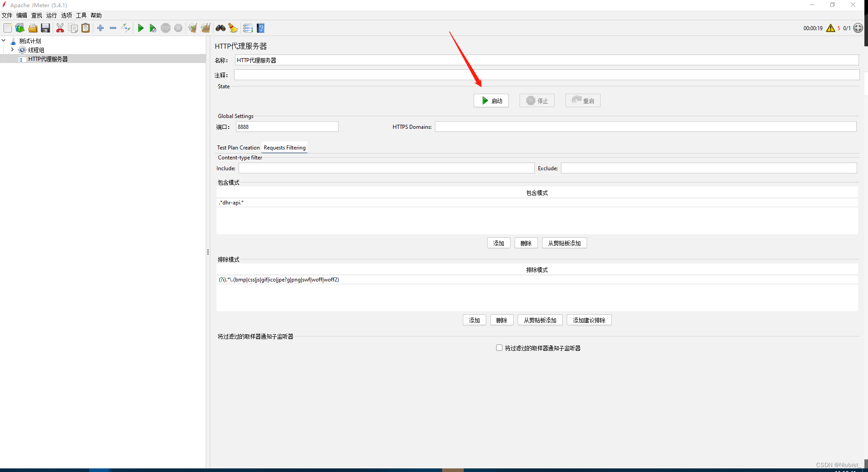Screen dimensions: 868x472
Task: Enable 将过滤过的取样器通知子监听器 checkbox
Action: point(499,348)
